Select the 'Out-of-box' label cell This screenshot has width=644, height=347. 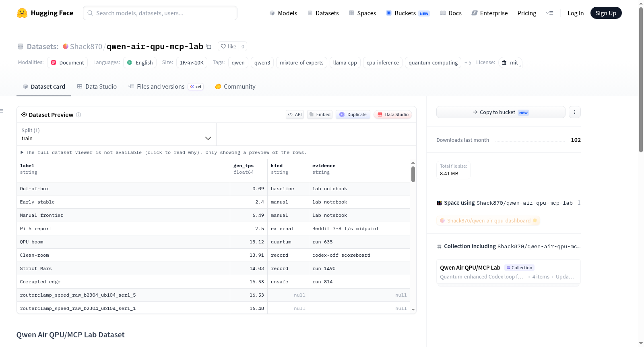[123, 189]
